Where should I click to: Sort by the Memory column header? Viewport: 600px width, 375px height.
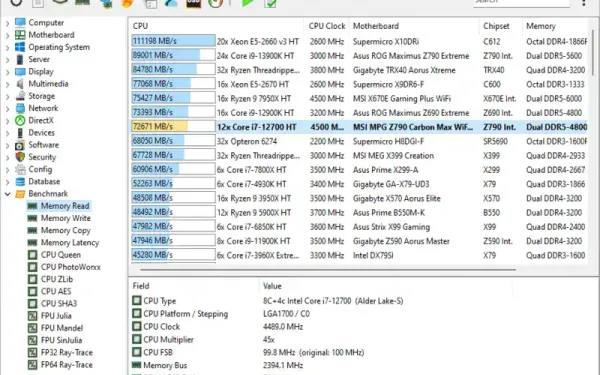click(x=555, y=26)
